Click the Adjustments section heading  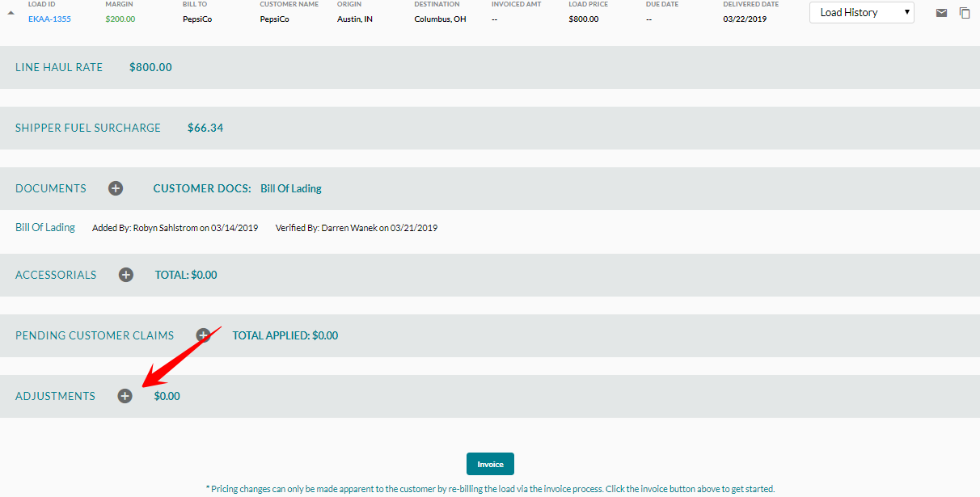pyautogui.click(x=55, y=396)
